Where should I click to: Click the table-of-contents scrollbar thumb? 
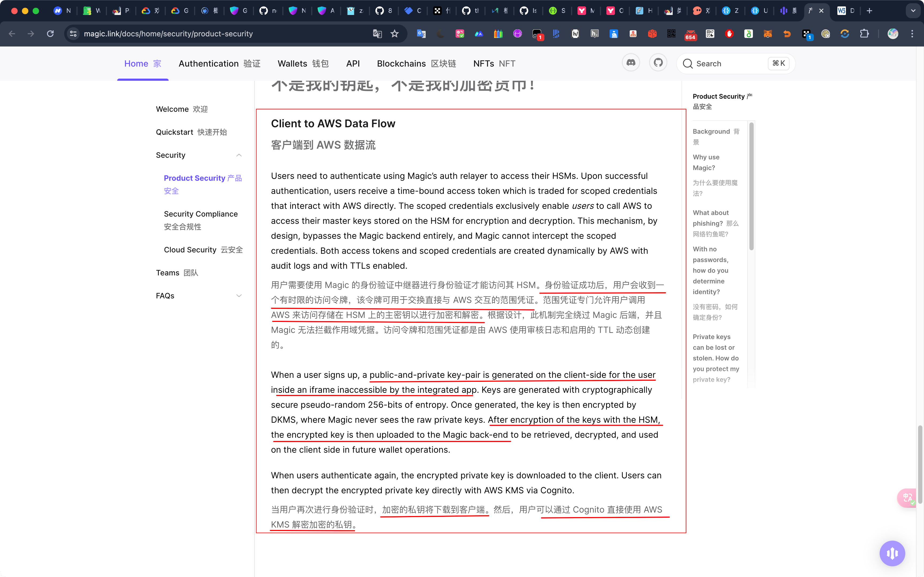click(x=751, y=187)
